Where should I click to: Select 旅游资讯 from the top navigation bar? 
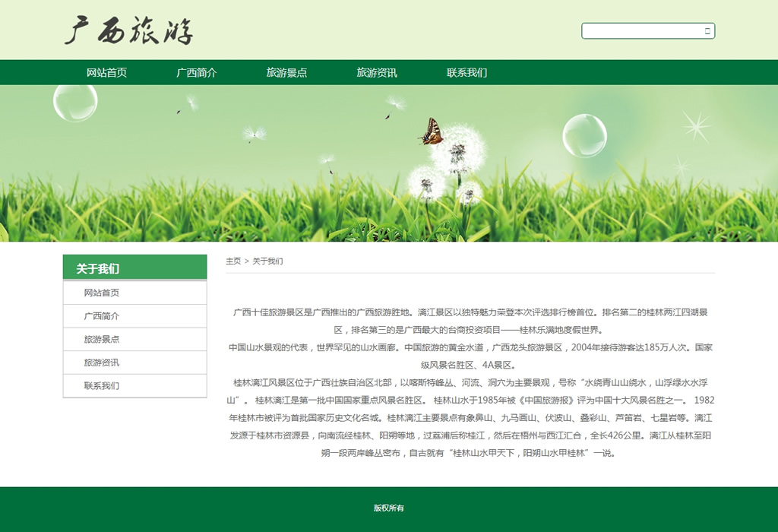click(x=377, y=73)
